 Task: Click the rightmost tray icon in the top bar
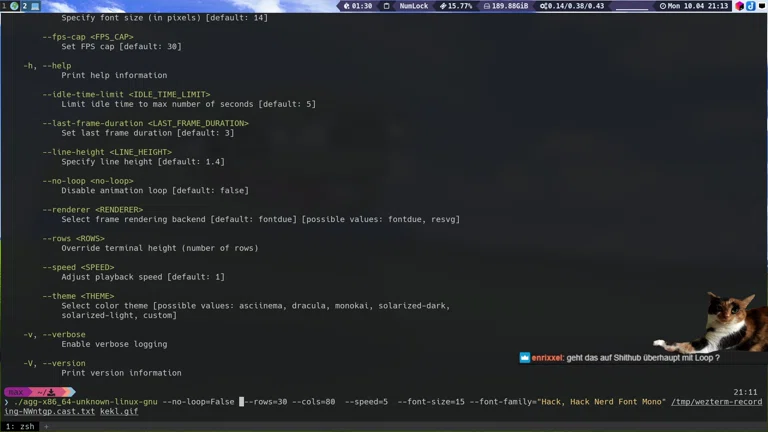tap(762, 6)
